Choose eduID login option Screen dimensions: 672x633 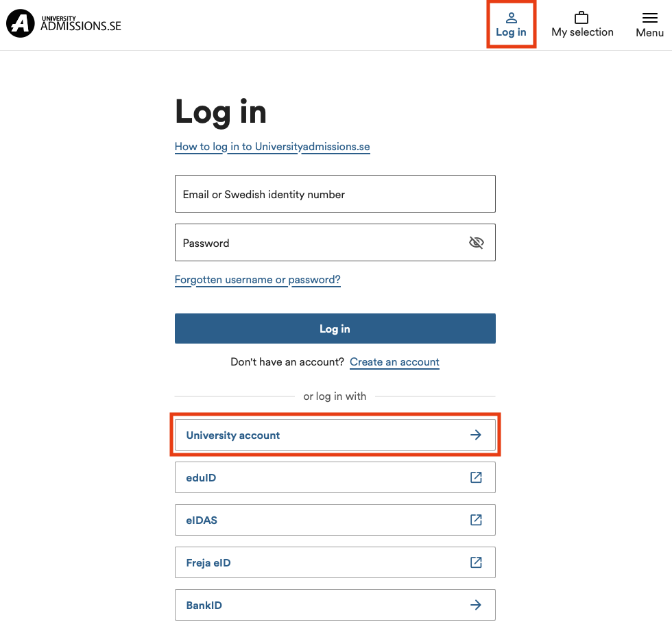(335, 477)
